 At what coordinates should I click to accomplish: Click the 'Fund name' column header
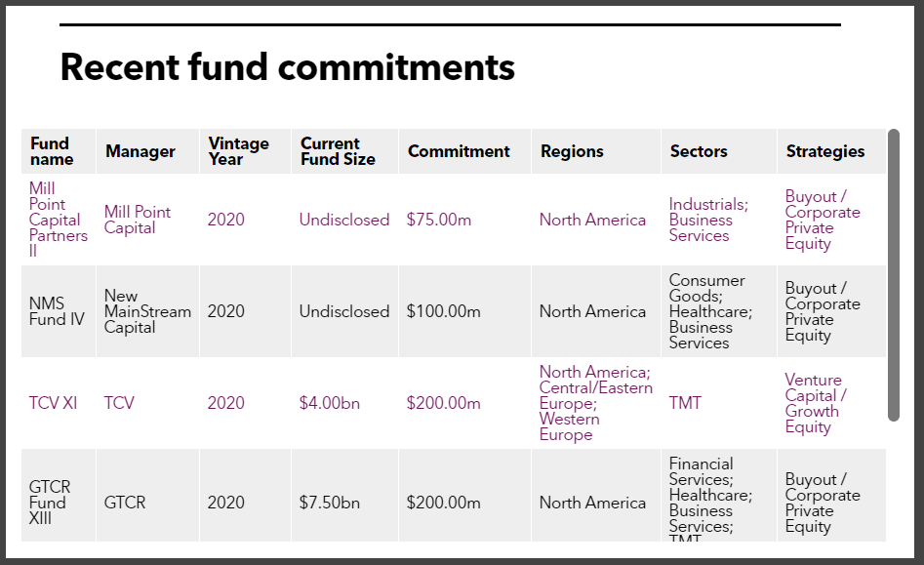[x=59, y=151]
